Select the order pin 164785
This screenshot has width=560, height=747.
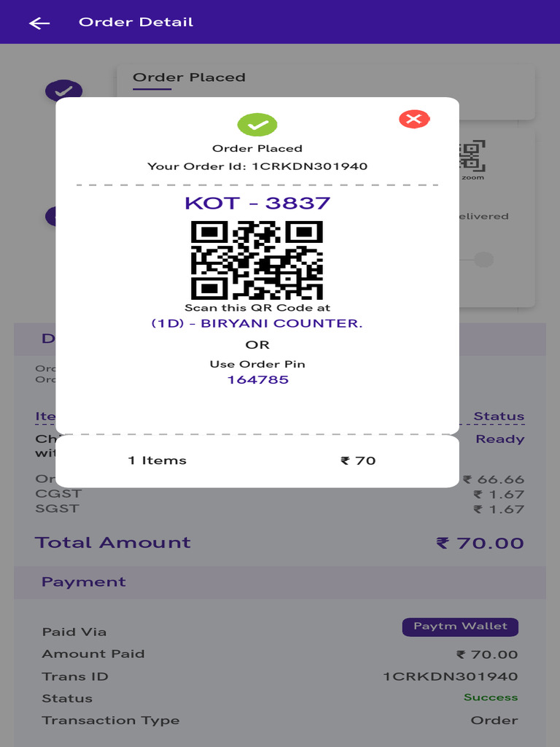tap(257, 379)
